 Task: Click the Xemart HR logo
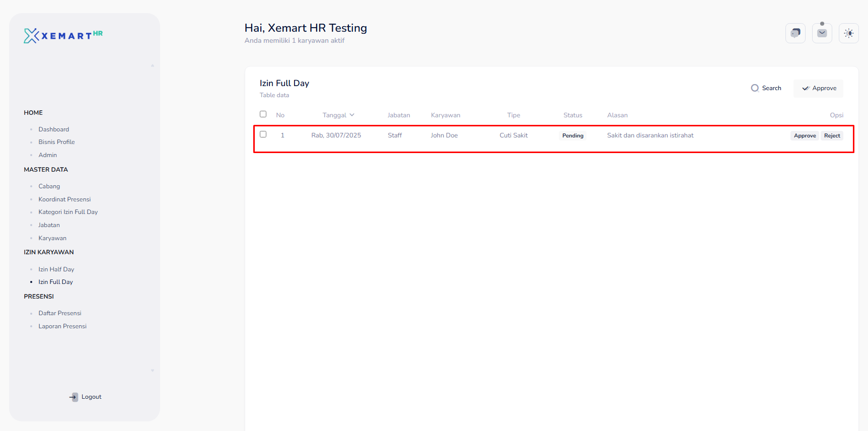click(x=63, y=35)
